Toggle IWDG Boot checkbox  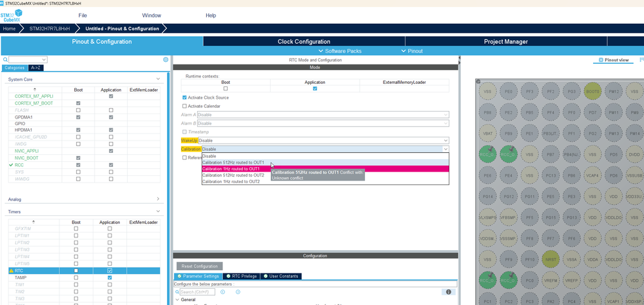pos(78,144)
